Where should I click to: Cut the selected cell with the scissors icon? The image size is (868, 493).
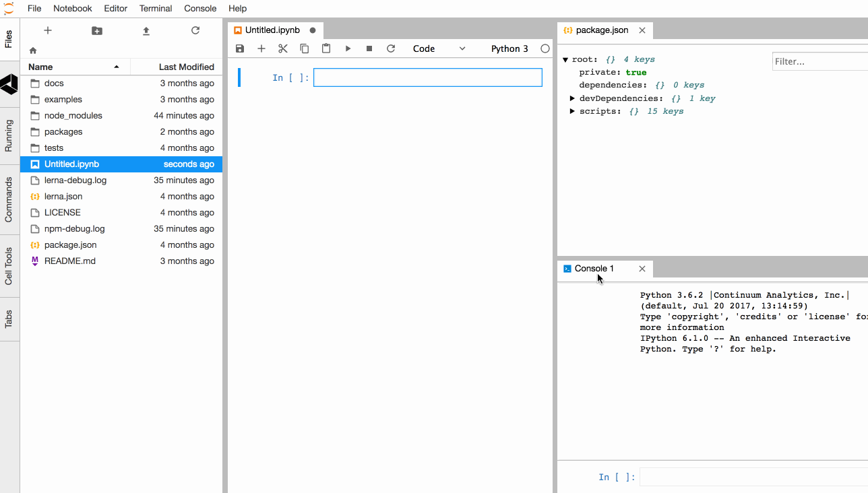coord(282,48)
